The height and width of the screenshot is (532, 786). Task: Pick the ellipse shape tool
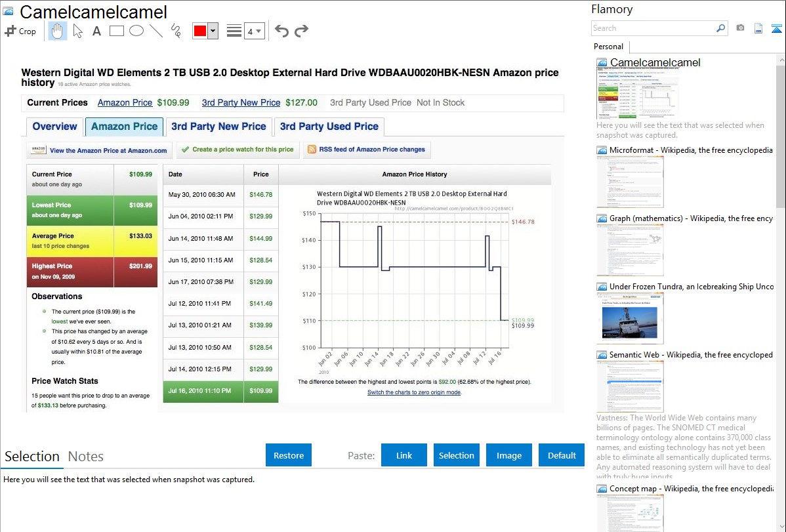(x=136, y=31)
